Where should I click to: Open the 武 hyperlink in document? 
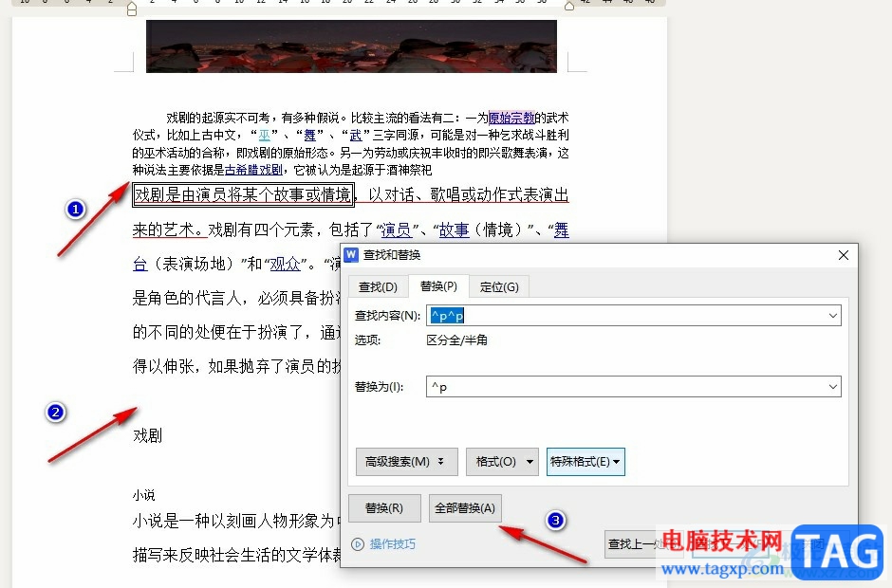pos(356,135)
